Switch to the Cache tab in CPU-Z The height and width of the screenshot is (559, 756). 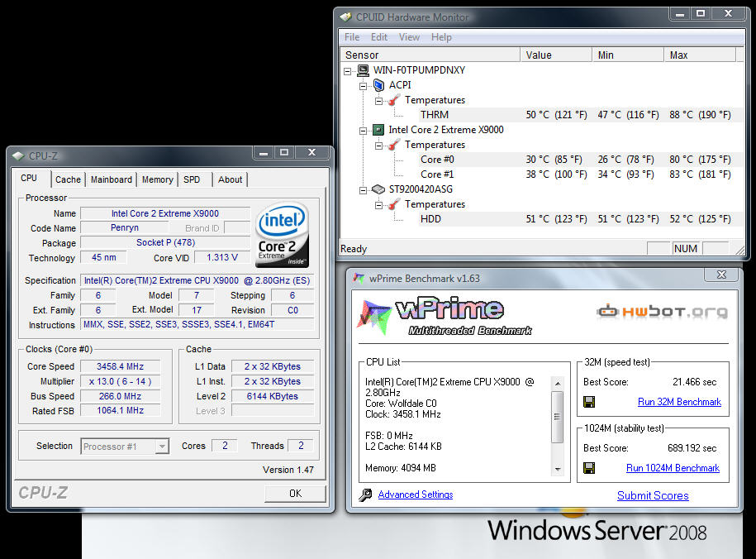(x=68, y=179)
